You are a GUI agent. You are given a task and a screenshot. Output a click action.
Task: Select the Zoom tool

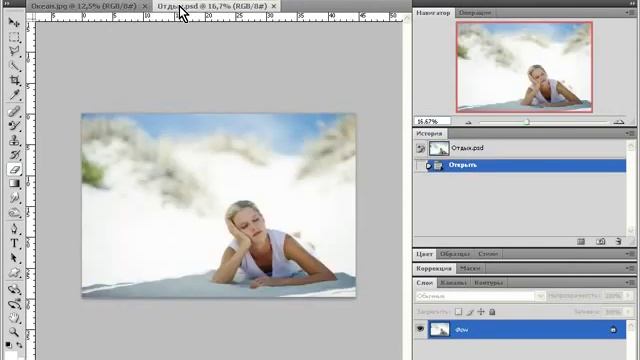[14, 332]
